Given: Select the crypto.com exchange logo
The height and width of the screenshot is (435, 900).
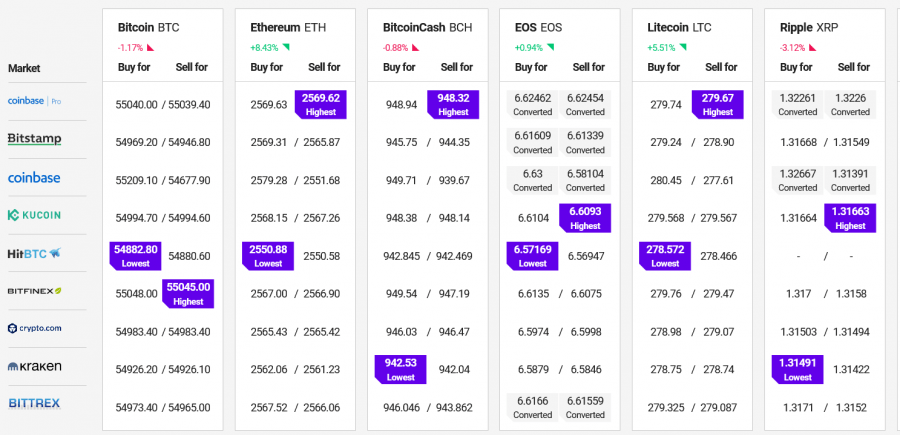Looking at the screenshot, I should point(34,328).
